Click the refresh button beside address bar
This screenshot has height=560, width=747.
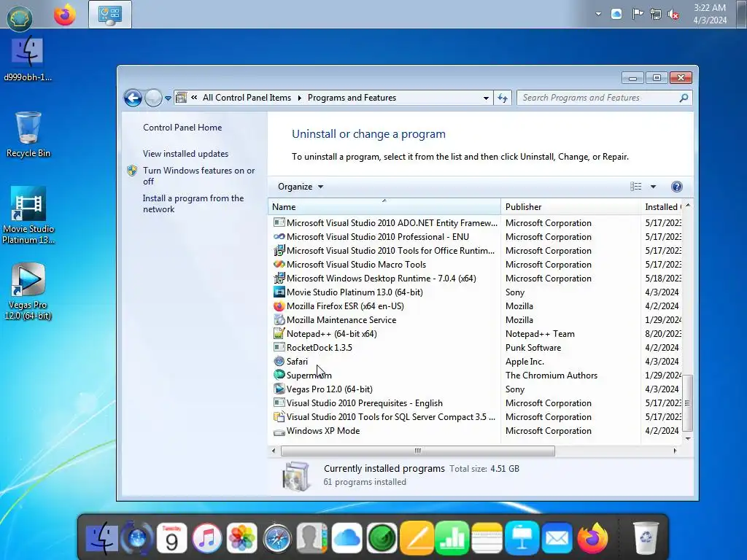503,98
